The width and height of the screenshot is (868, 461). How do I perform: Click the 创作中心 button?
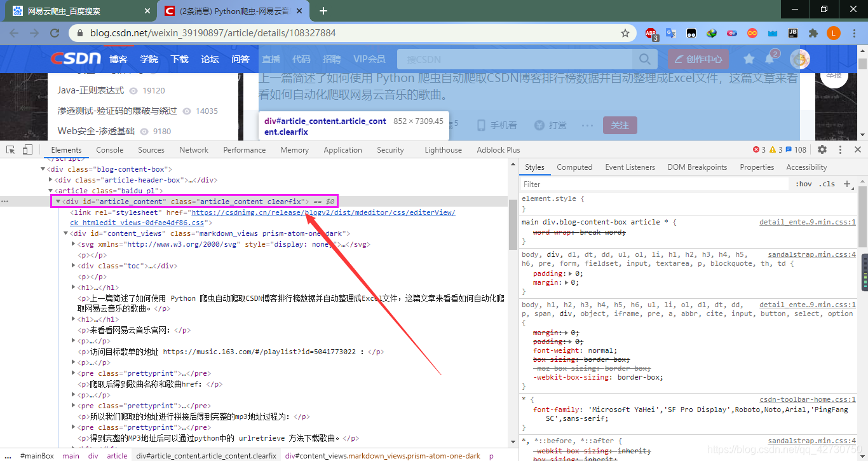point(698,59)
